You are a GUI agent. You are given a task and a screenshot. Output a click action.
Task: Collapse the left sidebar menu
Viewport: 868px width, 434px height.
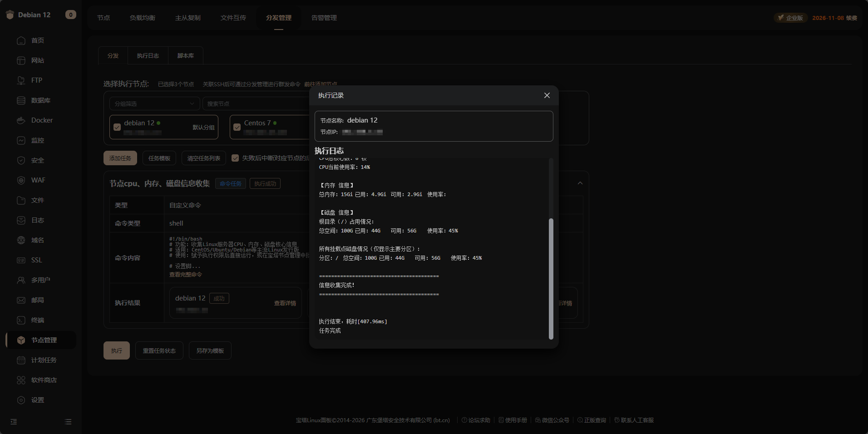pos(14,422)
